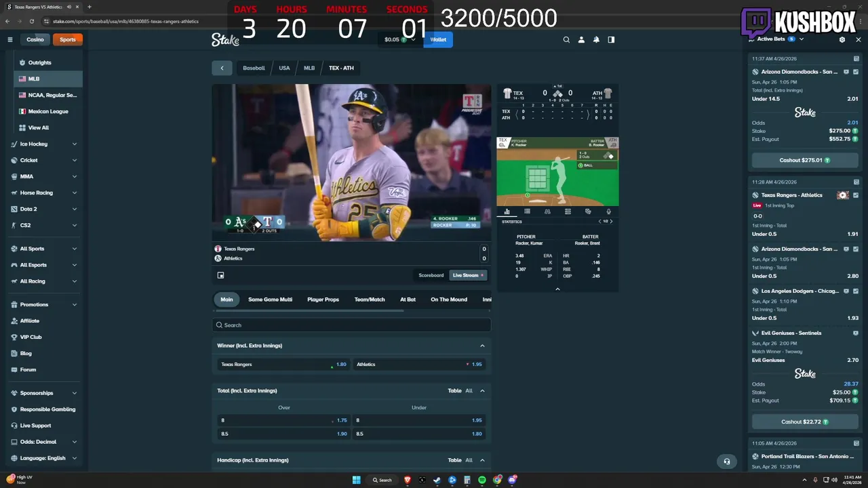Go back with the arrow beside Baseball
Viewport: 868px width, 488px height.
(222, 68)
